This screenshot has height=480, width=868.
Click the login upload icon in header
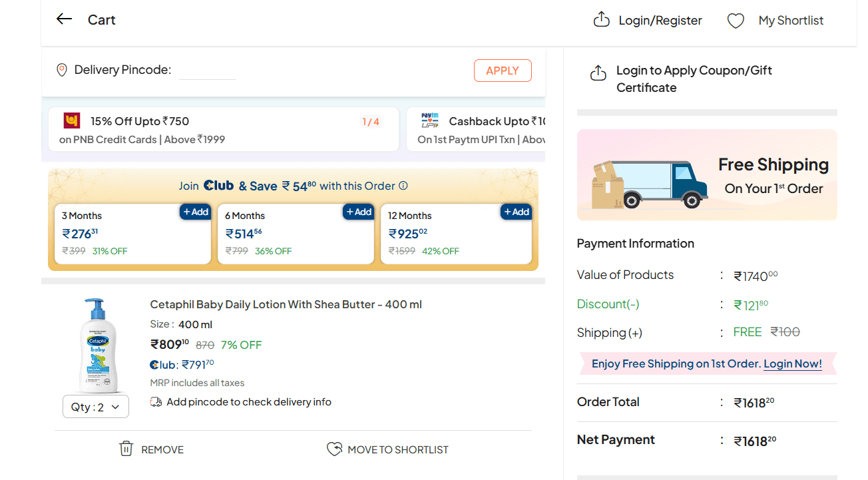point(601,20)
